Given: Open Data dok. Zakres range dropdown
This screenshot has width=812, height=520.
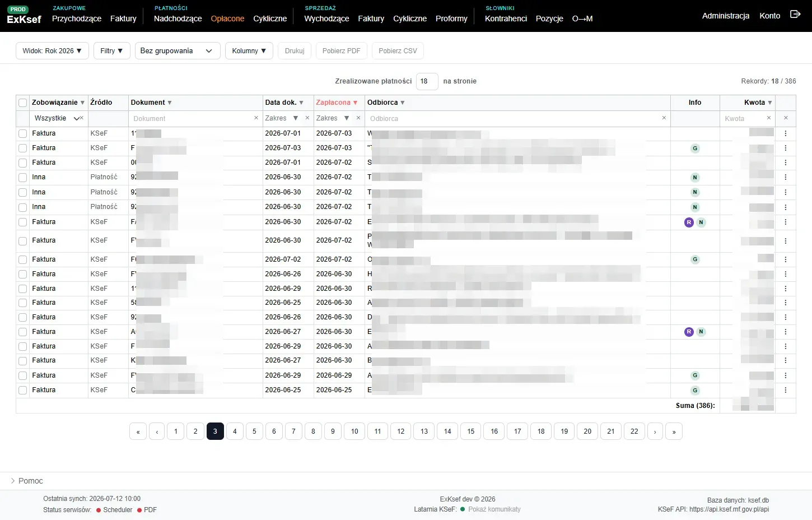Looking at the screenshot, I should click(x=282, y=118).
